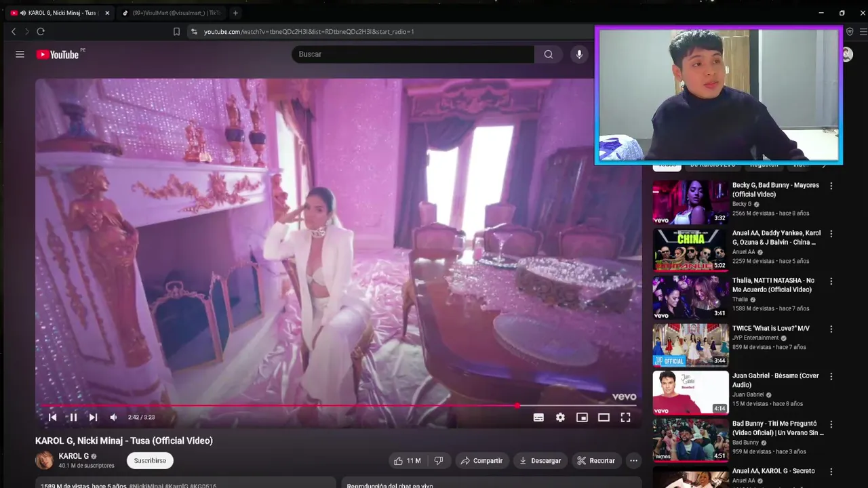The height and width of the screenshot is (488, 868).
Task: Enter fullscreen mode
Action: coord(625,418)
